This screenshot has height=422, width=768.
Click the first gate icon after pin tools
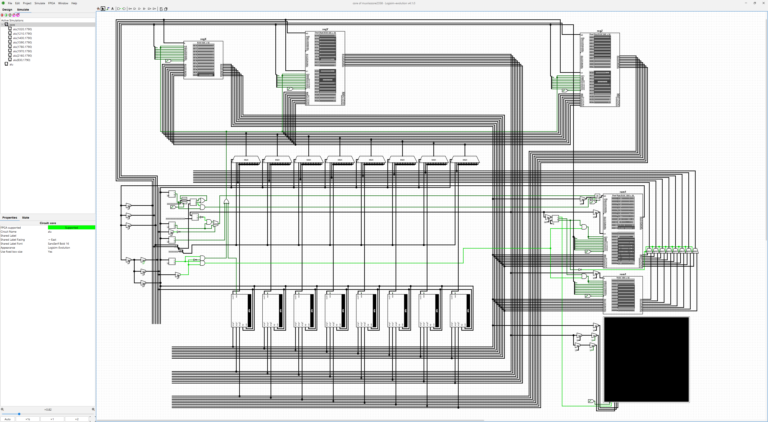click(130, 8)
